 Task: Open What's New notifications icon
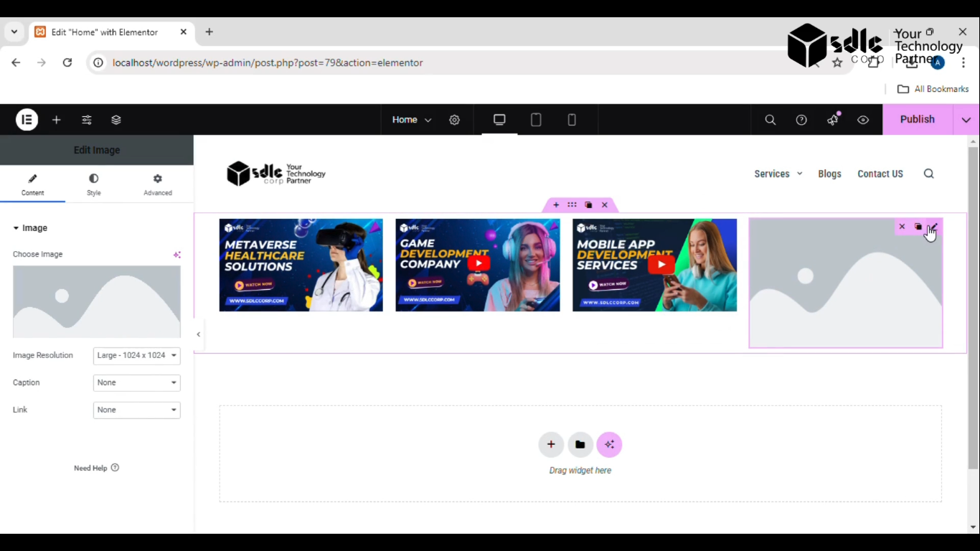(832, 119)
